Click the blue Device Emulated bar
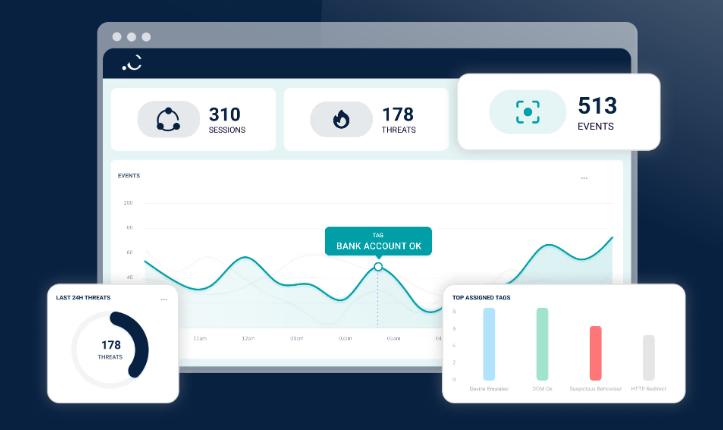 pos(489,343)
